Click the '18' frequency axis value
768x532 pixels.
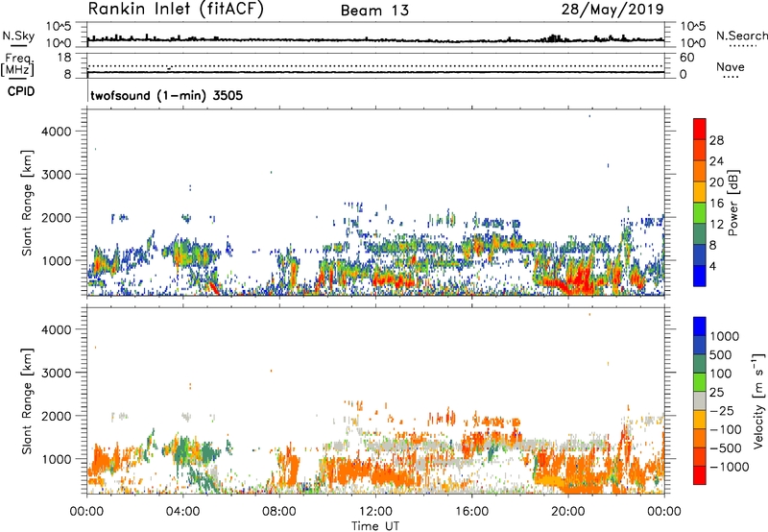click(x=64, y=58)
